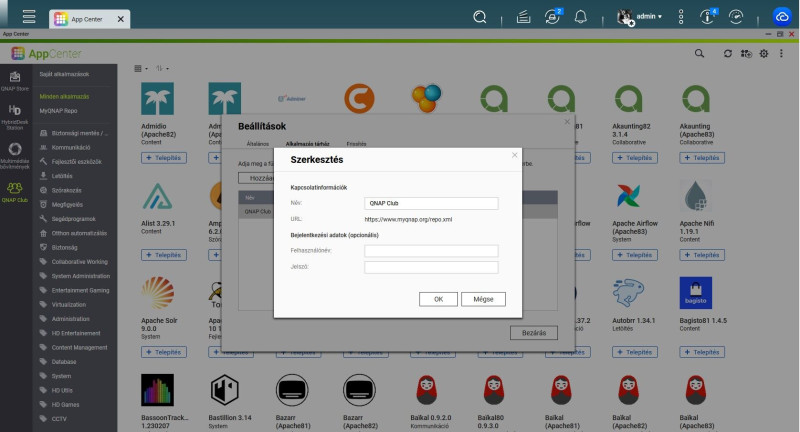Click the Név input field
This screenshot has width=800, height=432.
click(x=431, y=203)
